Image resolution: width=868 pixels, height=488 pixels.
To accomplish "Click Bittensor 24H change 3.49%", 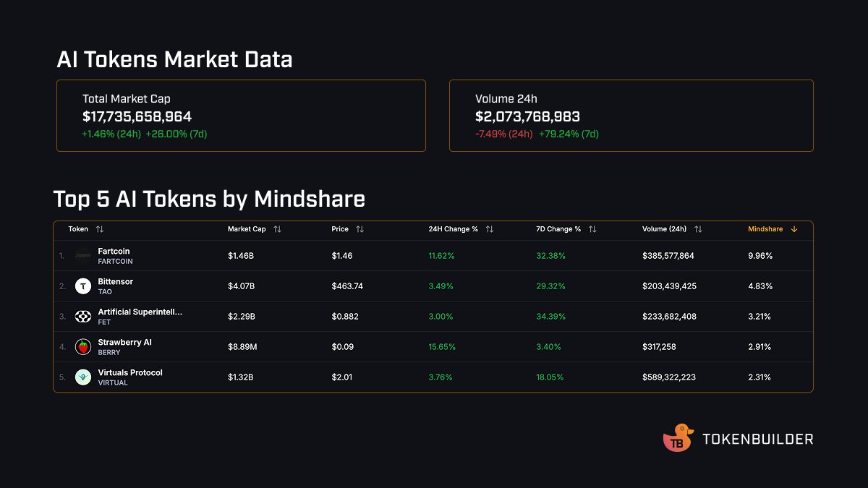I will coord(441,286).
